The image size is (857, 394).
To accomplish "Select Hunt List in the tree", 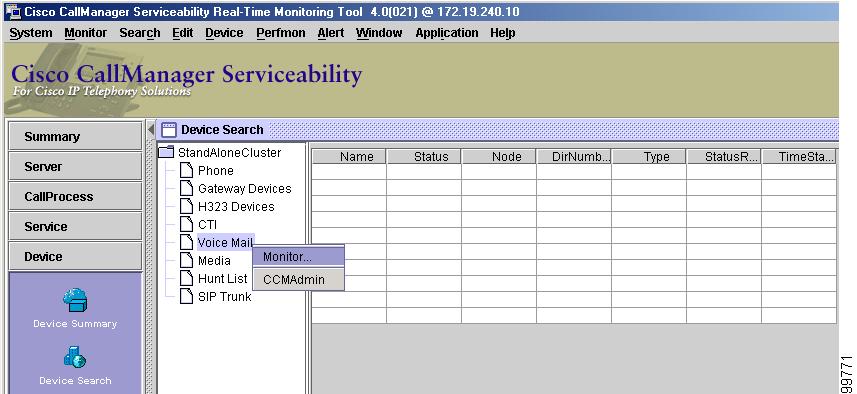I will (222, 278).
